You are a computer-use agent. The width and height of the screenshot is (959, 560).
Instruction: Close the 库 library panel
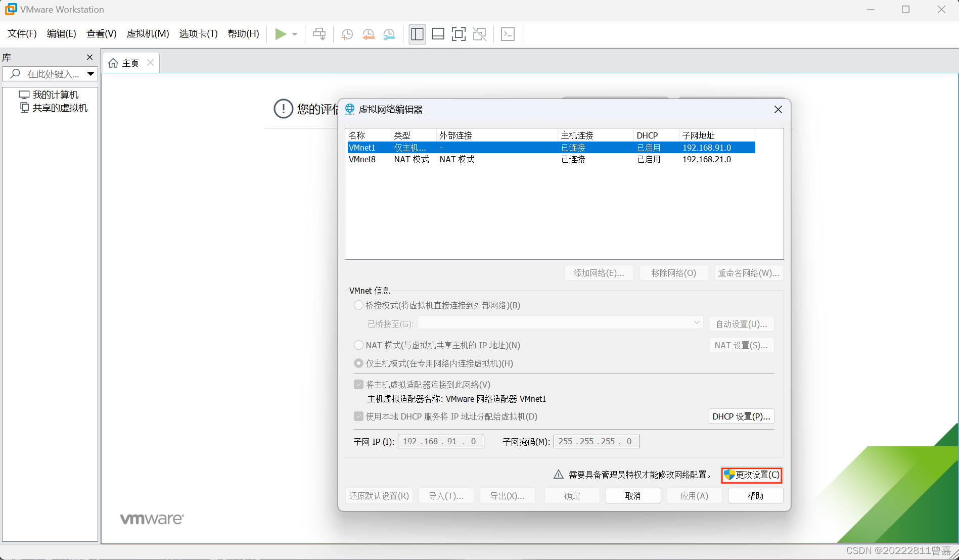pos(90,57)
